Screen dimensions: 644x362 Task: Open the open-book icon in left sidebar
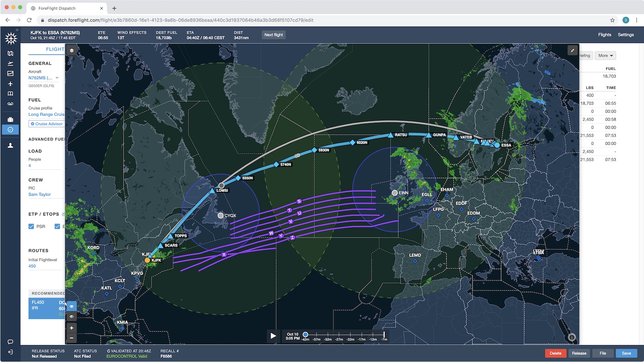(x=10, y=94)
